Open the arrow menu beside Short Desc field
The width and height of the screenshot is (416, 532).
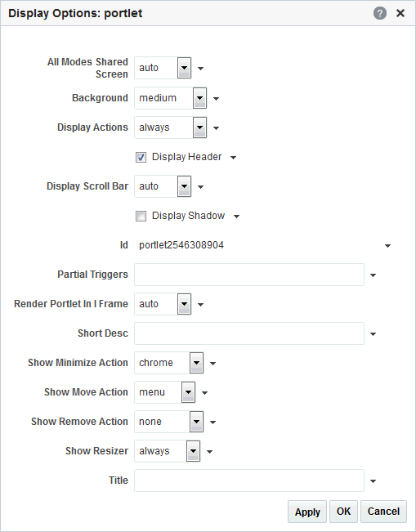373,334
